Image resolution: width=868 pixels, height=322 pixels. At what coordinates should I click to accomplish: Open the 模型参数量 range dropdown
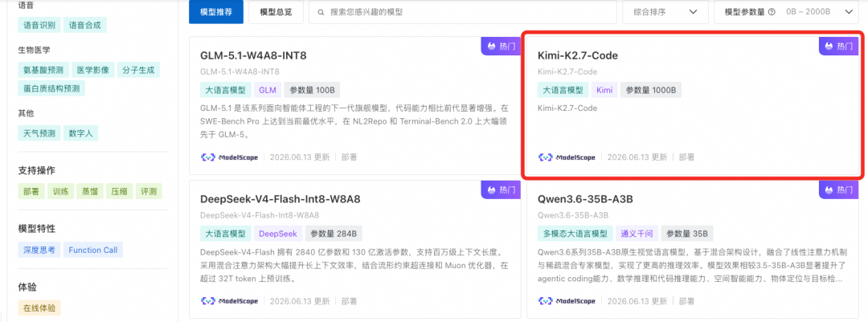(x=785, y=11)
